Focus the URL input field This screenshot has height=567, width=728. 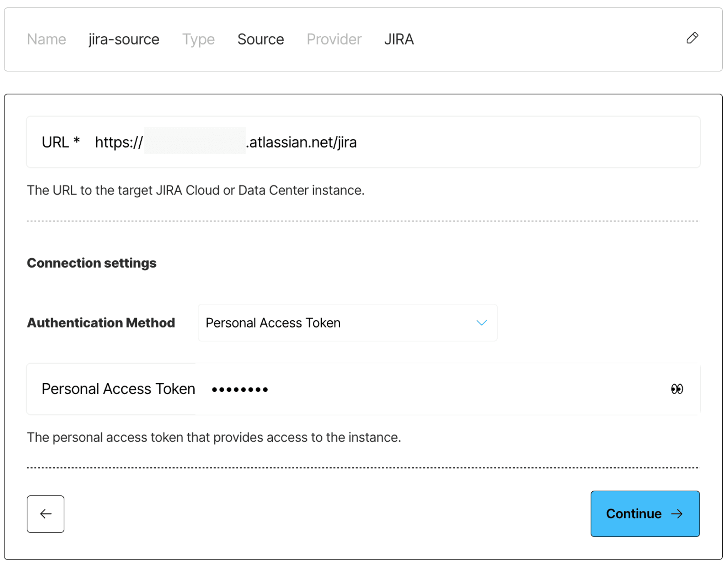coord(363,142)
